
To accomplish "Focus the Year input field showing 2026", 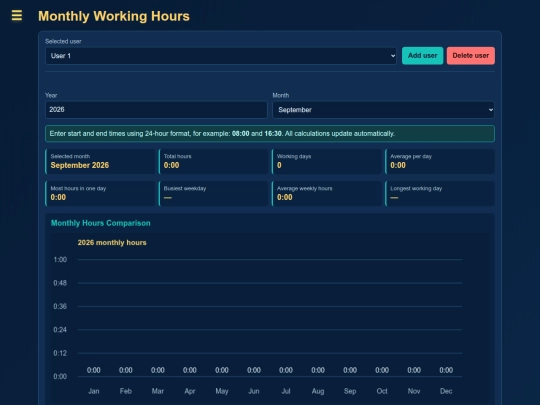I will [x=156, y=110].
